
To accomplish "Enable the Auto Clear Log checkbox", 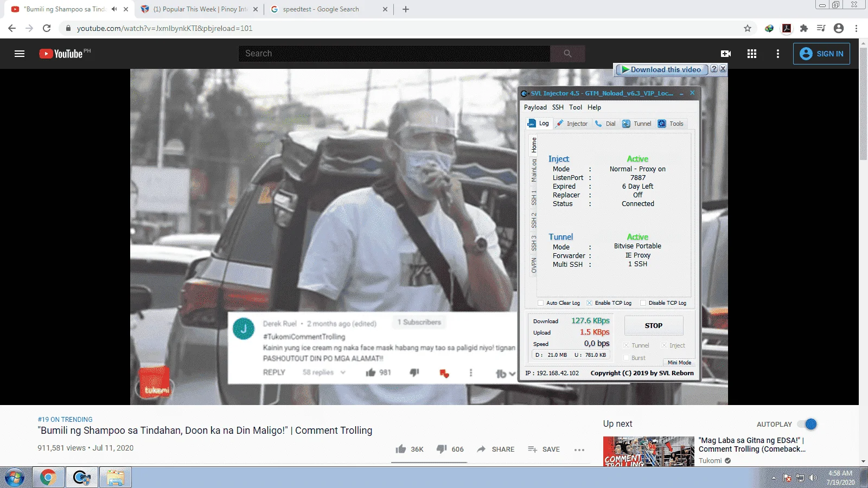I will pos(540,303).
